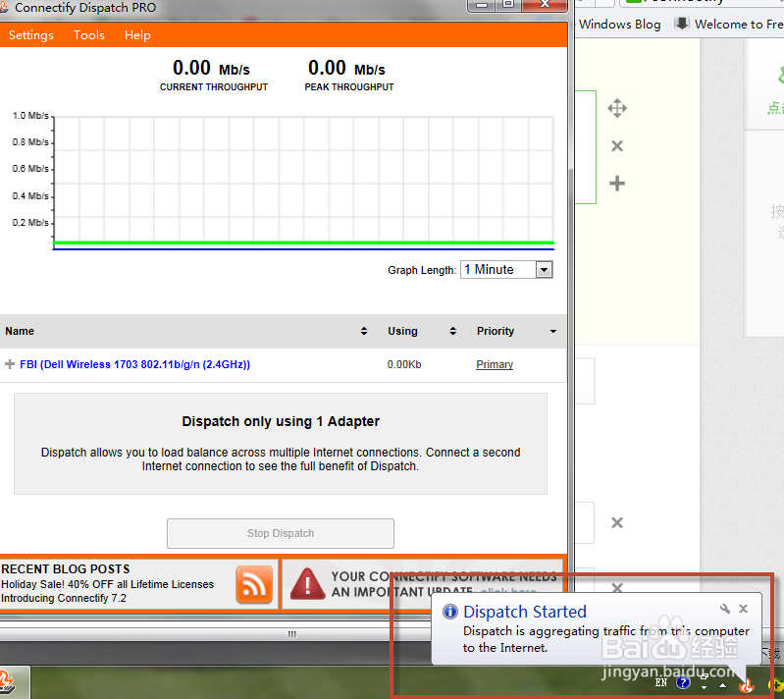784x699 pixels.
Task: Open the Tools menu
Action: [x=89, y=35]
